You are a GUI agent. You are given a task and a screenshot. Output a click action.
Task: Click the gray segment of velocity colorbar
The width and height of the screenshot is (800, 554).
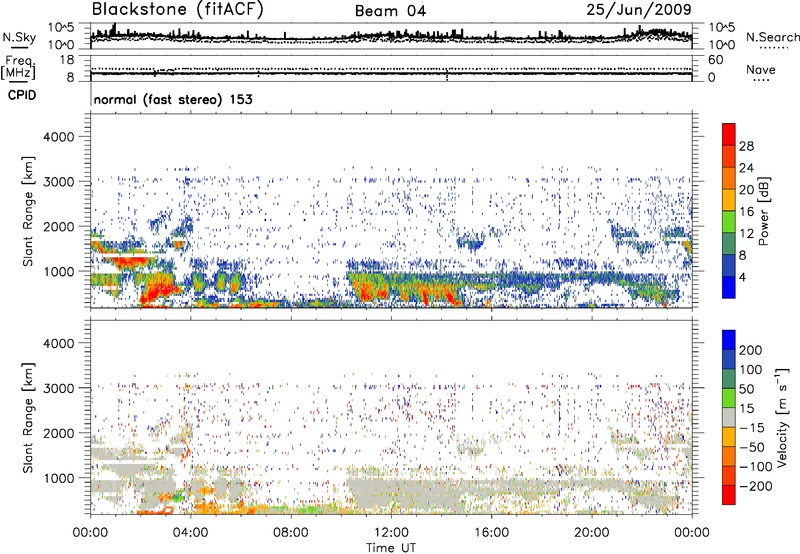[x=729, y=417]
